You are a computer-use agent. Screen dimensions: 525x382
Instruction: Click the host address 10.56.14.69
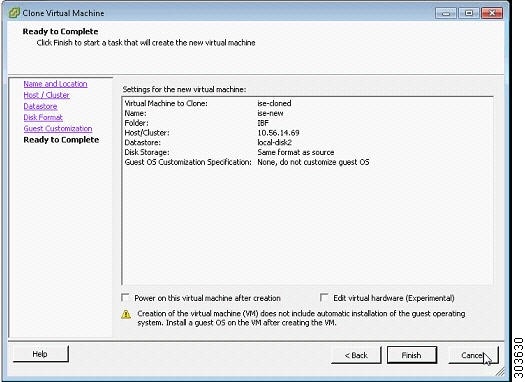click(278, 133)
